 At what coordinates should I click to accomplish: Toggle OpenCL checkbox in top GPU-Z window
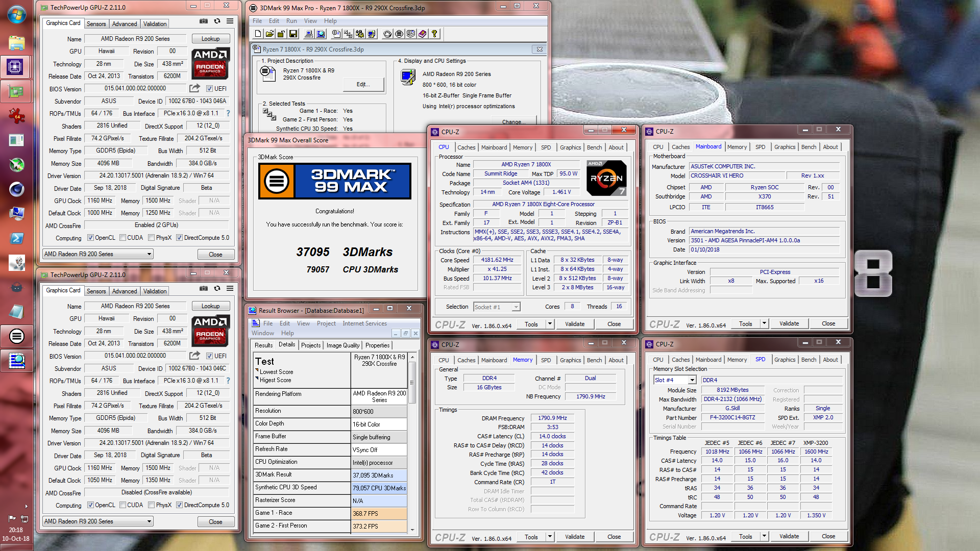[x=90, y=238]
